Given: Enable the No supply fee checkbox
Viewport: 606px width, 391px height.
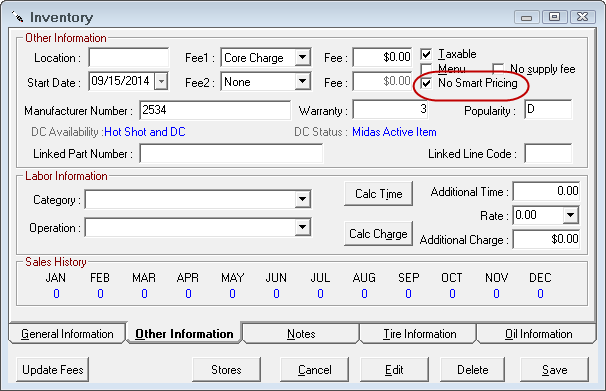Looking at the screenshot, I should coord(498,69).
